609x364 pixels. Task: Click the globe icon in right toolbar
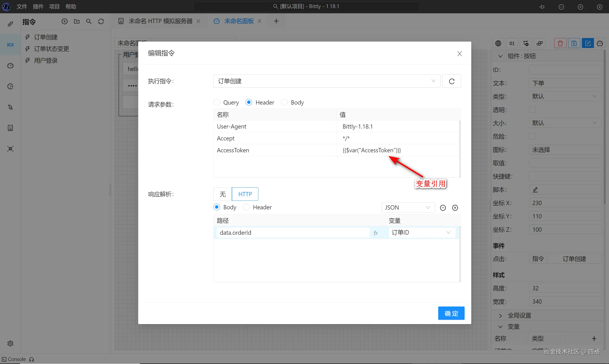[x=498, y=43]
